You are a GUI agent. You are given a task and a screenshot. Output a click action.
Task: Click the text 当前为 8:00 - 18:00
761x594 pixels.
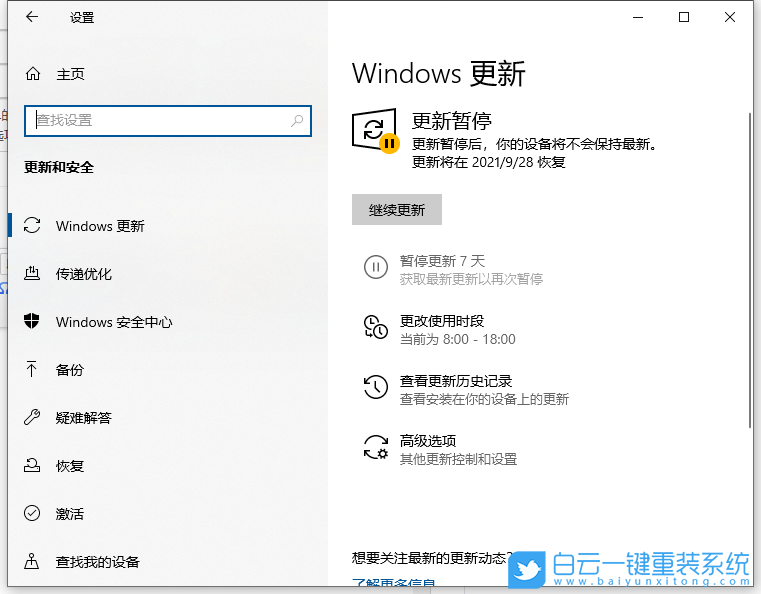(457, 339)
